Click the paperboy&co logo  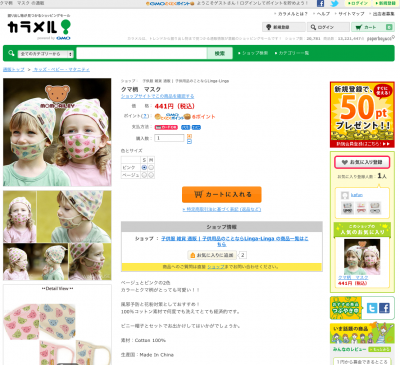point(381,38)
